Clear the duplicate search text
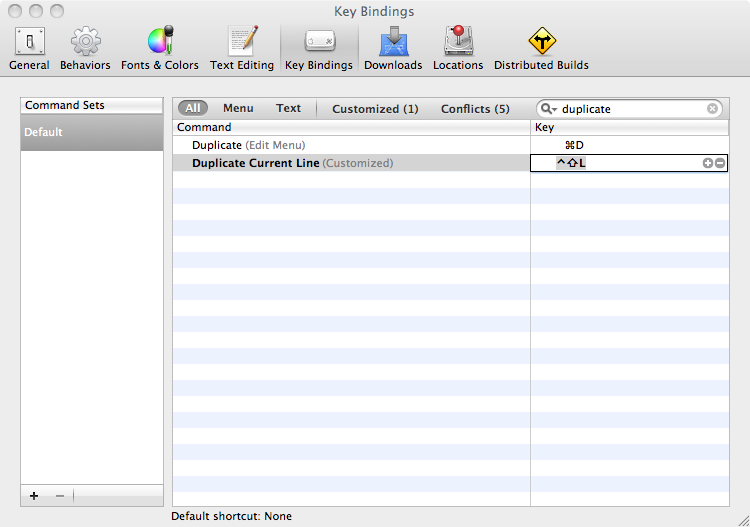Viewport: 750px width, 527px height. pyautogui.click(x=712, y=109)
